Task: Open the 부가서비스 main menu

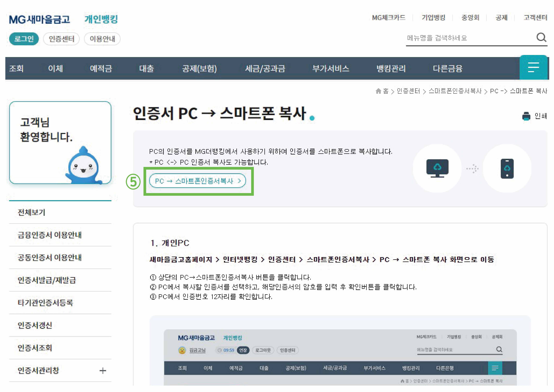Action: click(x=331, y=69)
